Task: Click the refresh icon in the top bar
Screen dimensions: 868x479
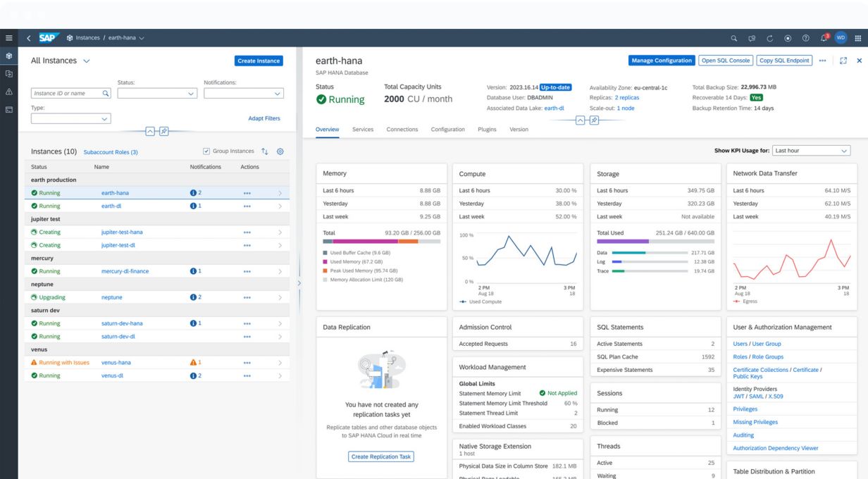Action: point(770,38)
